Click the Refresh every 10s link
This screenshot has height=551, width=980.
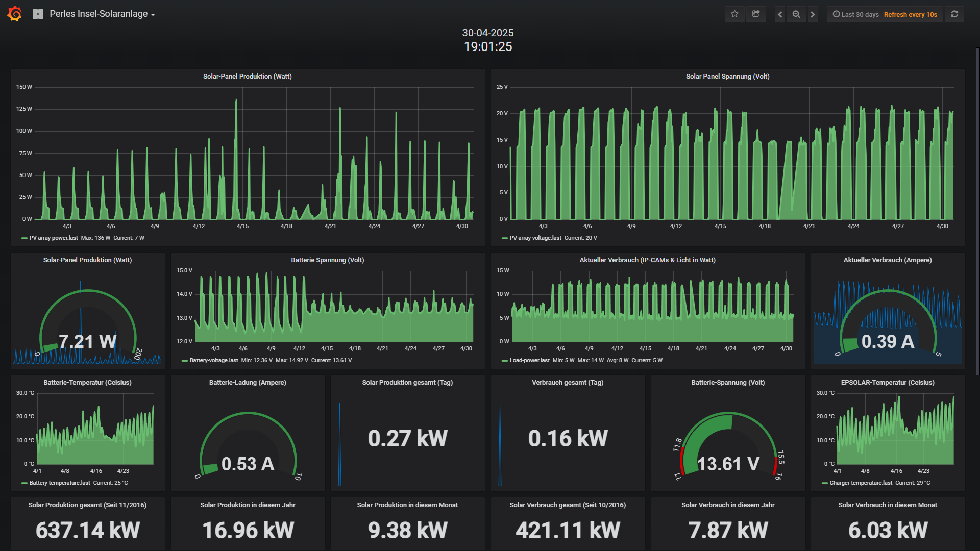tap(910, 14)
